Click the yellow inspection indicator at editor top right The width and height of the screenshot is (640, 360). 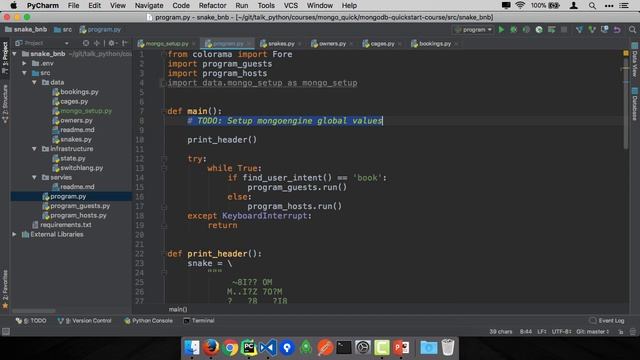[626, 53]
